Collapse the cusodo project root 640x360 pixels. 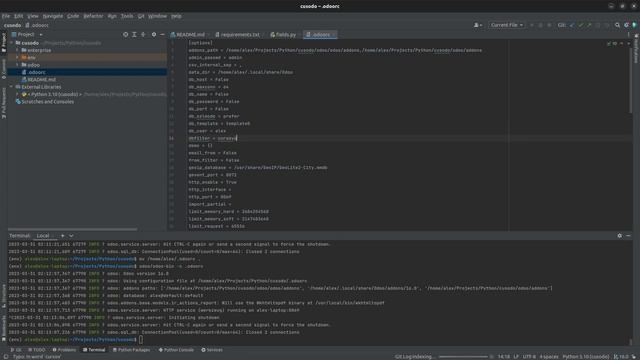click(x=11, y=43)
